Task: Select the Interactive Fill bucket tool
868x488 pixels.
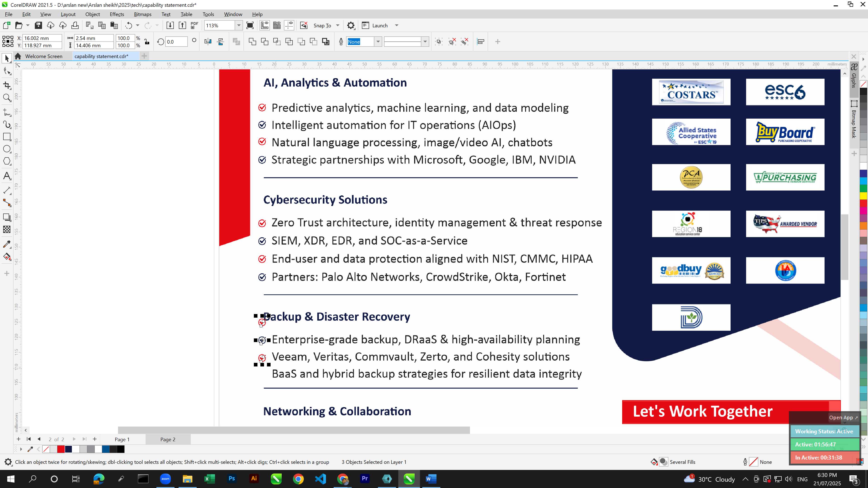Action: pyautogui.click(x=7, y=257)
